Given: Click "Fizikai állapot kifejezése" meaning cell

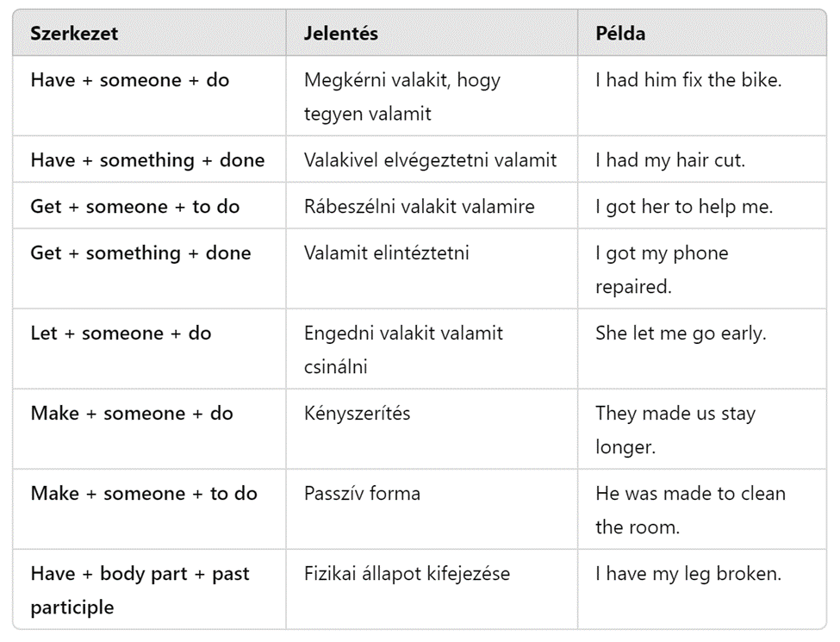Looking at the screenshot, I should click(407, 574).
